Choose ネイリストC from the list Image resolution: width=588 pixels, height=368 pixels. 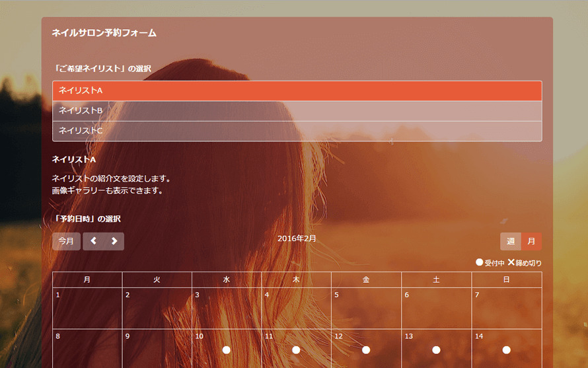pyautogui.click(x=297, y=131)
